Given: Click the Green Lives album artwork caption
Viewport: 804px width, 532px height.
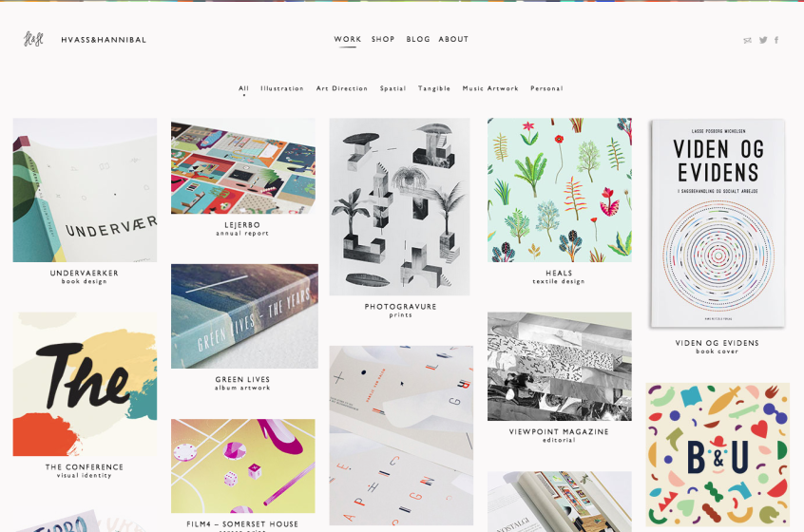Looking at the screenshot, I should 242,384.
